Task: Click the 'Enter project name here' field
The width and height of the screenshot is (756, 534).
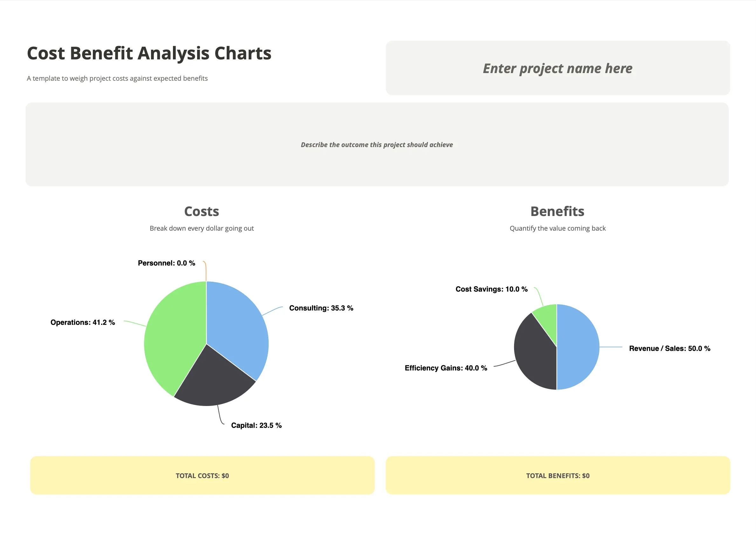Action: [558, 68]
